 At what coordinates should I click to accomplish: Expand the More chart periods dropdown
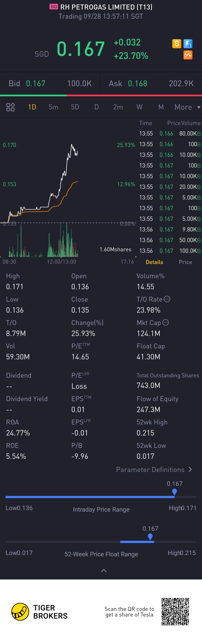tap(187, 107)
